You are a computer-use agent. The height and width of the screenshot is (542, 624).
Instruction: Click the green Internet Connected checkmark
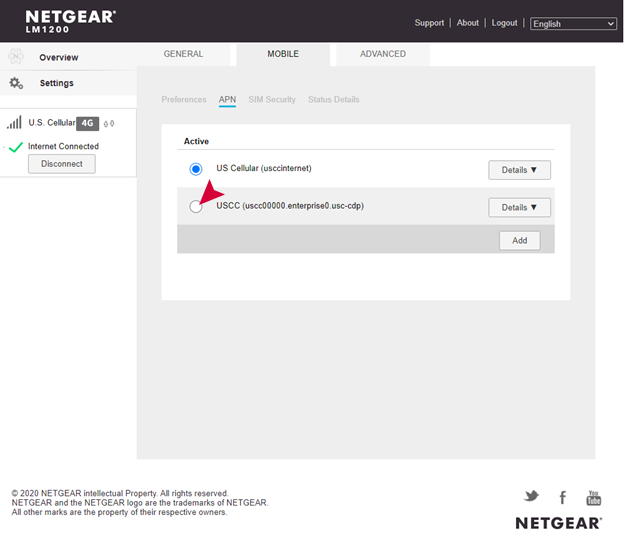tap(16, 147)
